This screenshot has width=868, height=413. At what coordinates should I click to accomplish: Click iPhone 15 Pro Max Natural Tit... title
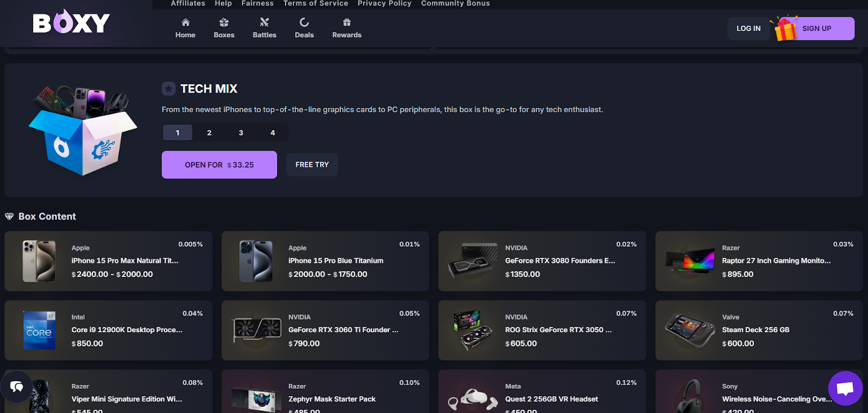(125, 261)
